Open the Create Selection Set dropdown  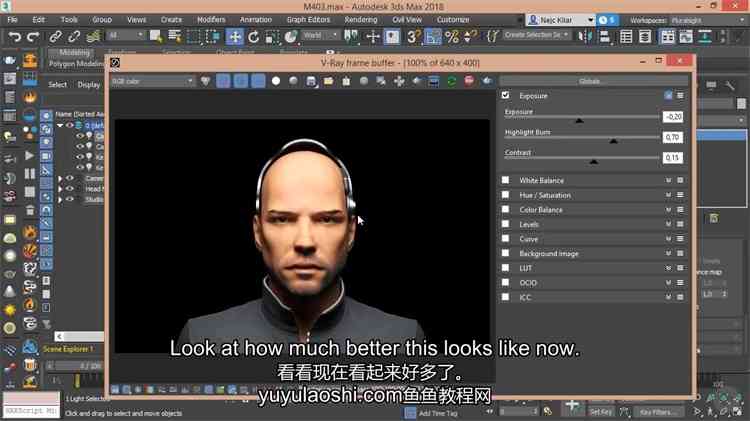click(537, 35)
